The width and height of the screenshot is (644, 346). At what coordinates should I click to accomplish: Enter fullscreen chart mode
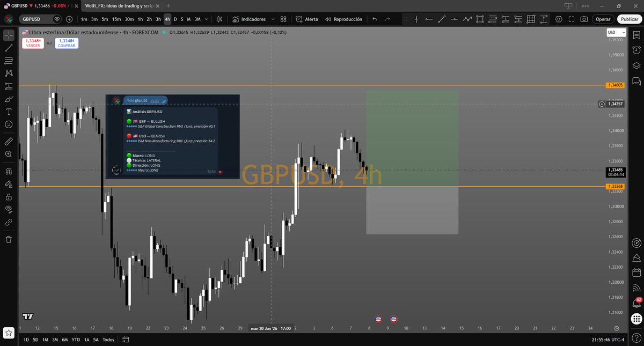[x=571, y=19]
